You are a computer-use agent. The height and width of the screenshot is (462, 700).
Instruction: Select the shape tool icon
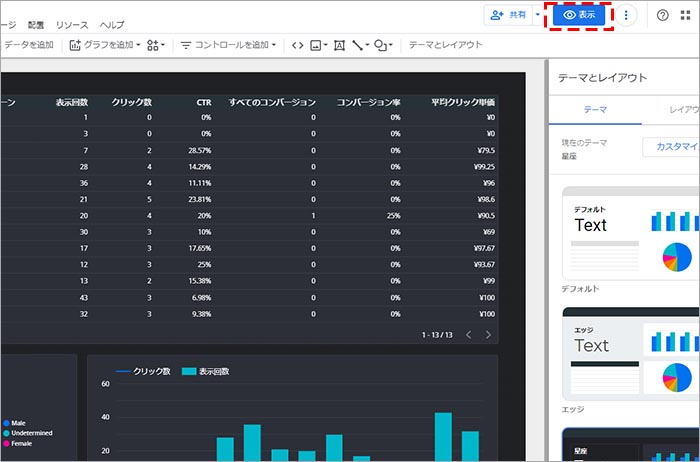pos(382,45)
